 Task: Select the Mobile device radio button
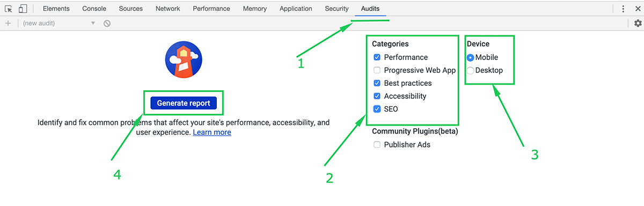click(x=471, y=57)
